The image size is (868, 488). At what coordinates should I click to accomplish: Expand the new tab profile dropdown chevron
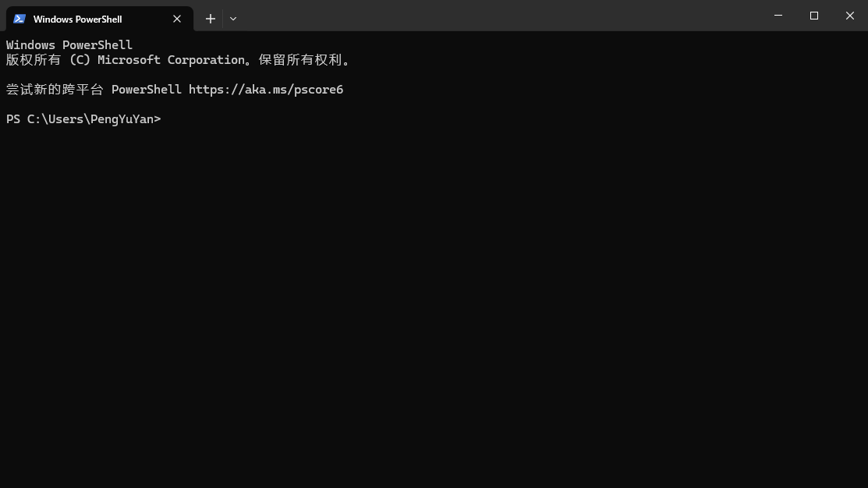[x=233, y=19]
